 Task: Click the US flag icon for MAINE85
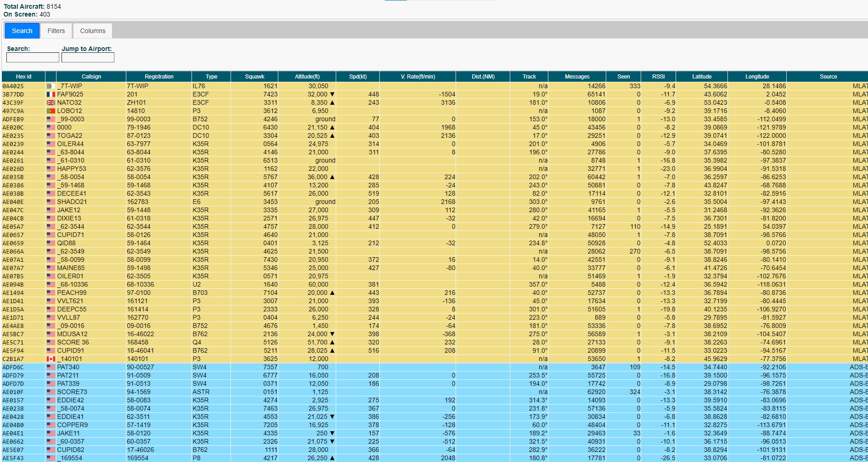point(51,268)
